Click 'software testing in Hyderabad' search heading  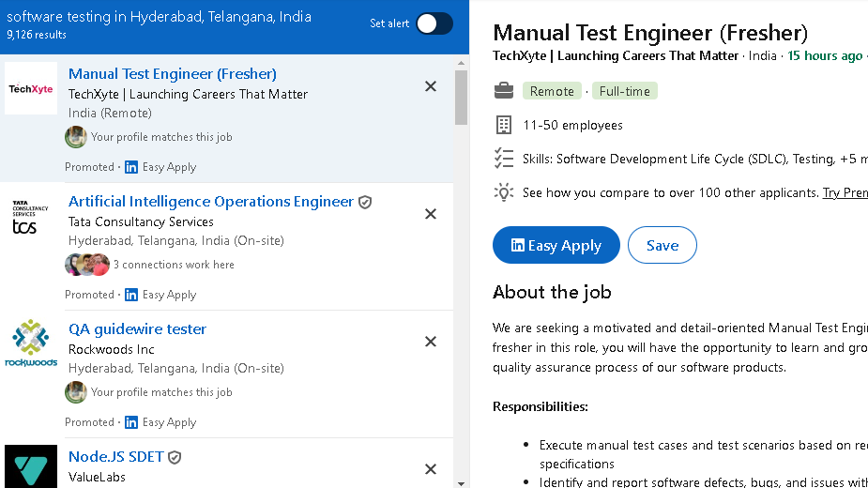click(159, 17)
